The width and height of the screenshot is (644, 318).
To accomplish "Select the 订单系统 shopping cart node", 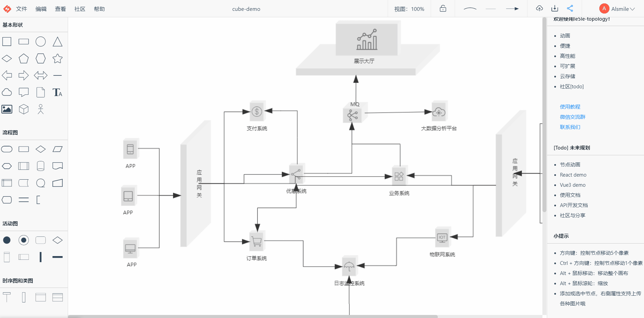I will 257,241.
